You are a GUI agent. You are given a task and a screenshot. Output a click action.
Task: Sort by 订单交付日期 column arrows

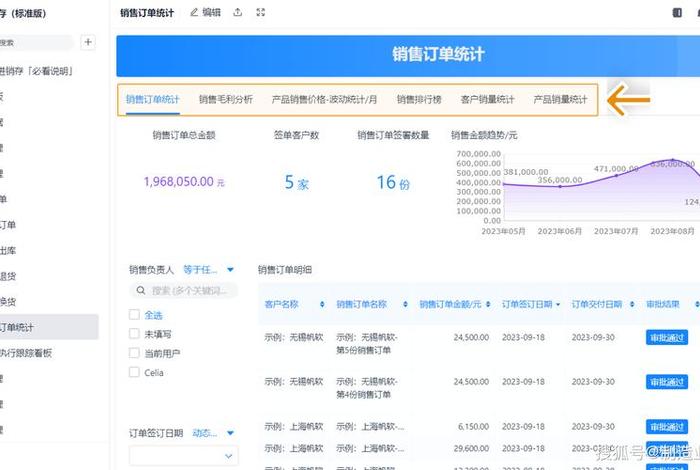632,304
